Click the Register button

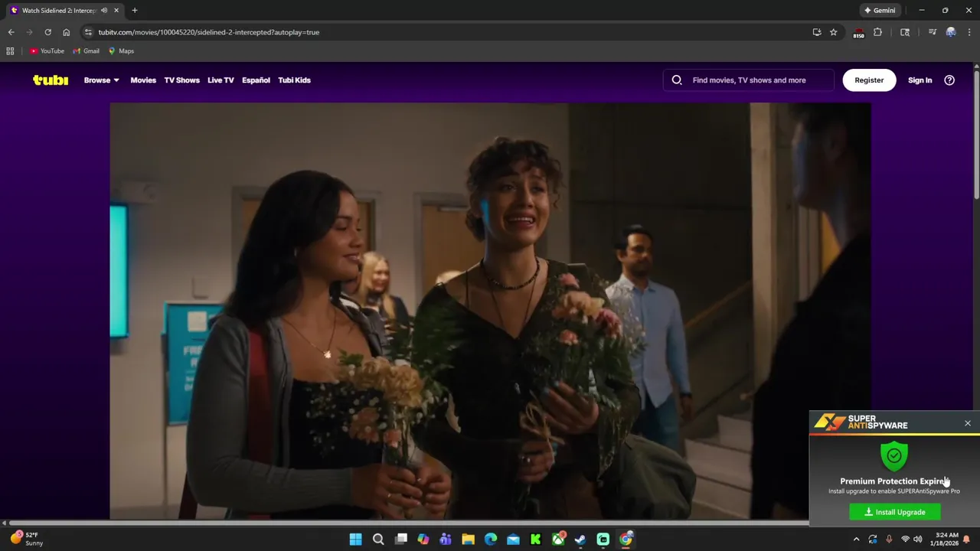coord(869,80)
